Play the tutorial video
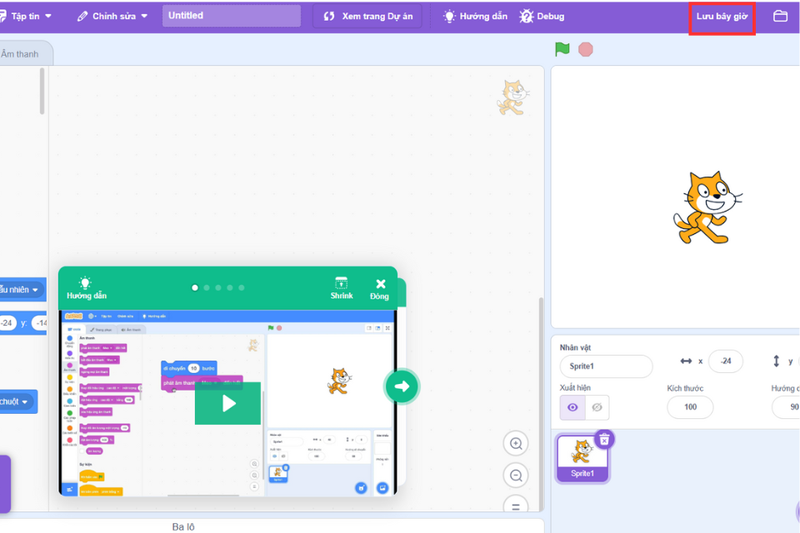Viewport: 800px width, 533px height. pos(228,403)
